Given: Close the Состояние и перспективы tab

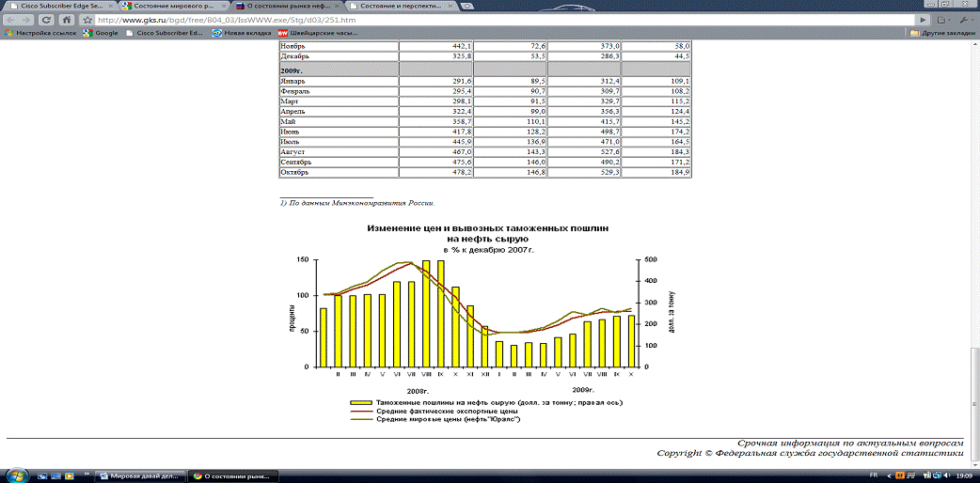Looking at the screenshot, I should pos(450,6).
